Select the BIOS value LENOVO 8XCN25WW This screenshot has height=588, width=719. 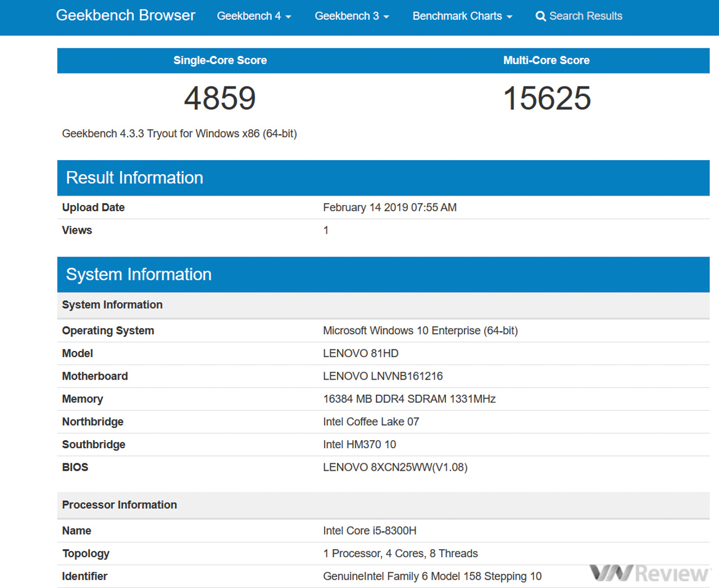[395, 467]
